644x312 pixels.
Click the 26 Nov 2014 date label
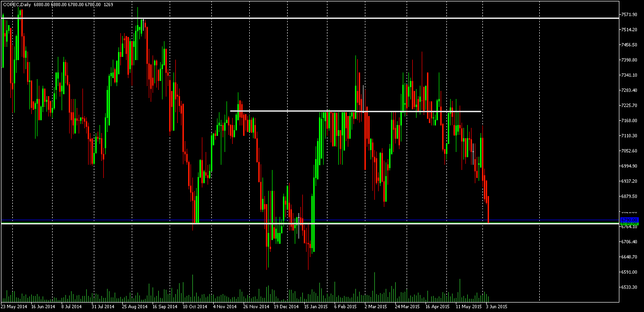pyautogui.click(x=256, y=307)
